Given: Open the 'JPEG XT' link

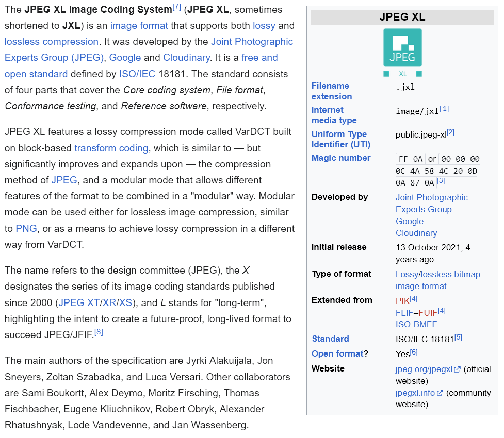Looking at the screenshot, I should pyautogui.click(x=79, y=302).
